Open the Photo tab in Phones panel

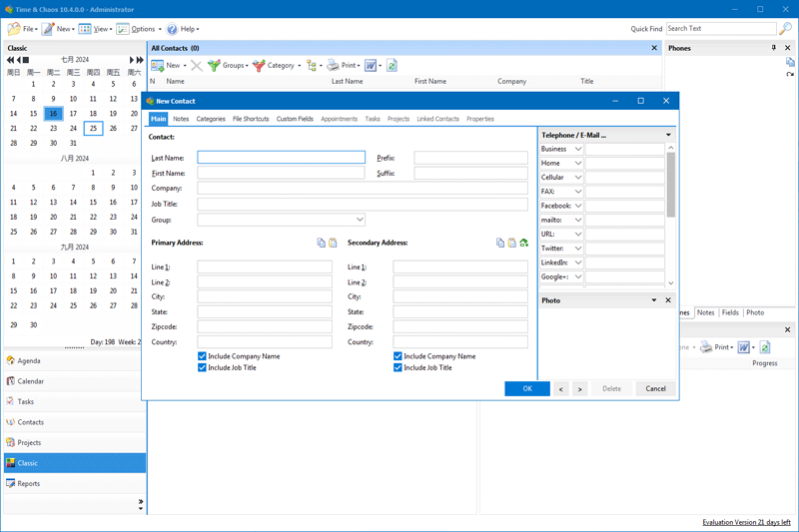(755, 312)
